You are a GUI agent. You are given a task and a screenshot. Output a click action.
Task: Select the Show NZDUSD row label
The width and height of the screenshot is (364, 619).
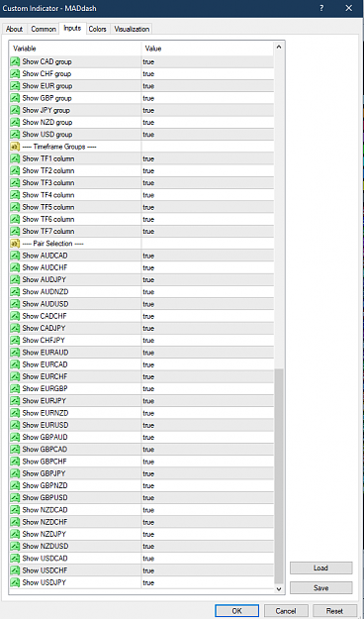point(45,546)
